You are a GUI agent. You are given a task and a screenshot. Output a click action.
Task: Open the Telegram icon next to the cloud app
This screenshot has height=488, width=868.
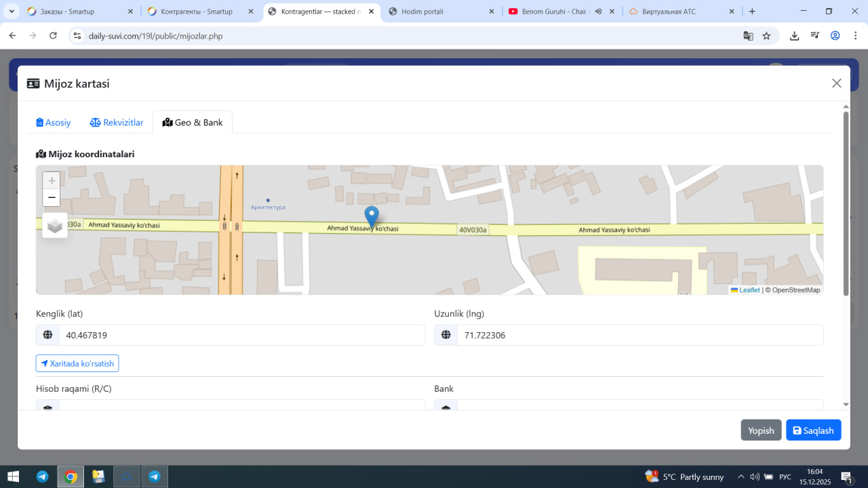(x=155, y=476)
